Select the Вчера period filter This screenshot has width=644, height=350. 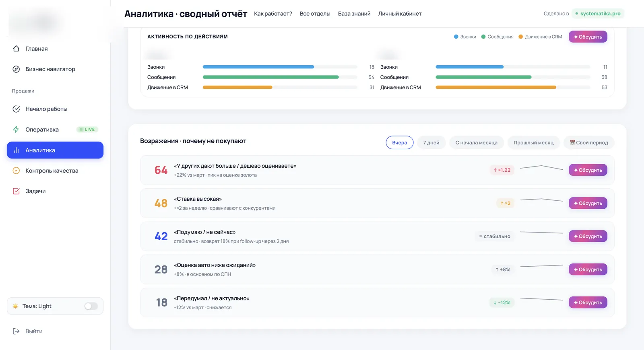(x=400, y=142)
